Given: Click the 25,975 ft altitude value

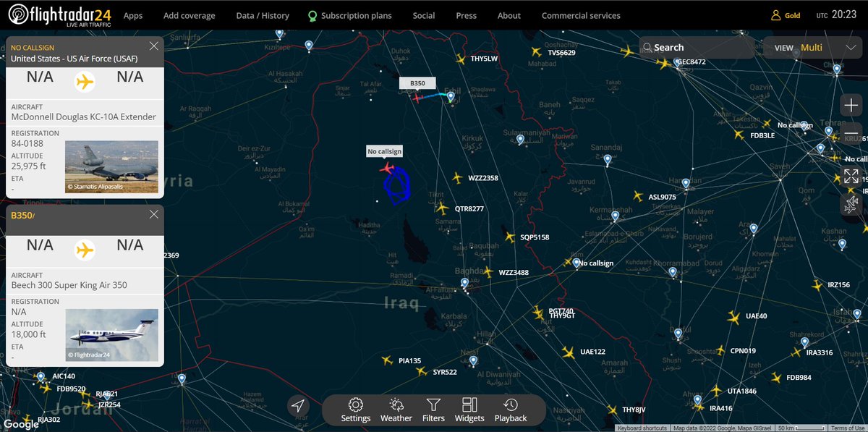Looking at the screenshot, I should click(x=28, y=166).
